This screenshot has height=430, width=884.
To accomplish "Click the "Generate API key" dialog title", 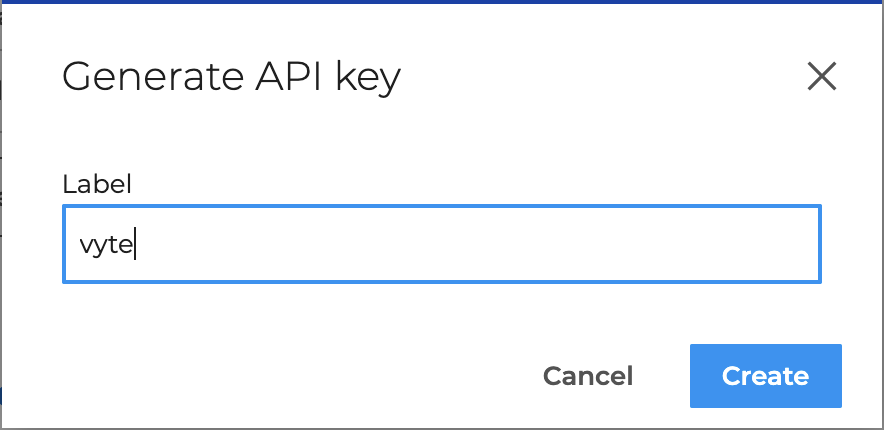I will coord(231,77).
